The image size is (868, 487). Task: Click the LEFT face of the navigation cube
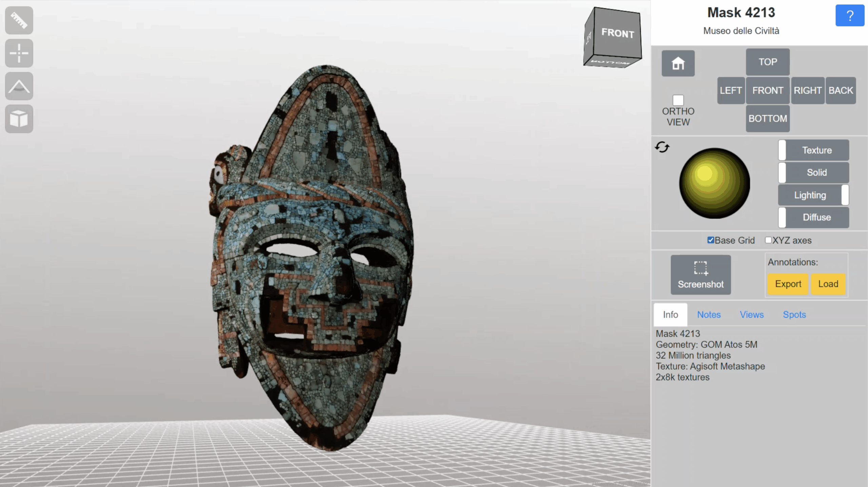pyautogui.click(x=589, y=37)
